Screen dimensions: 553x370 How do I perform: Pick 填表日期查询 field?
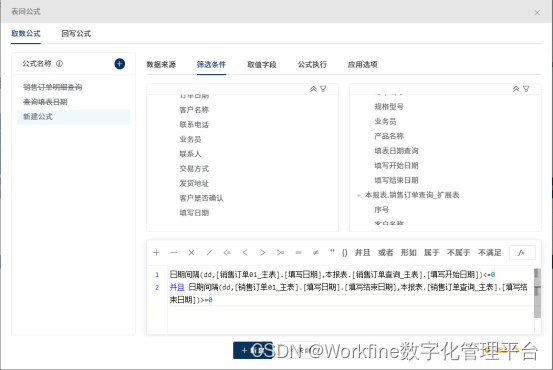pos(396,151)
